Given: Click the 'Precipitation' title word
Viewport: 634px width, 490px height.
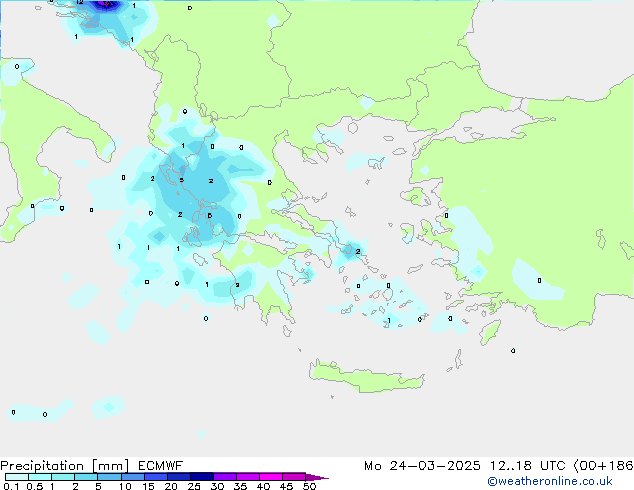Looking at the screenshot, I should coord(42,466).
